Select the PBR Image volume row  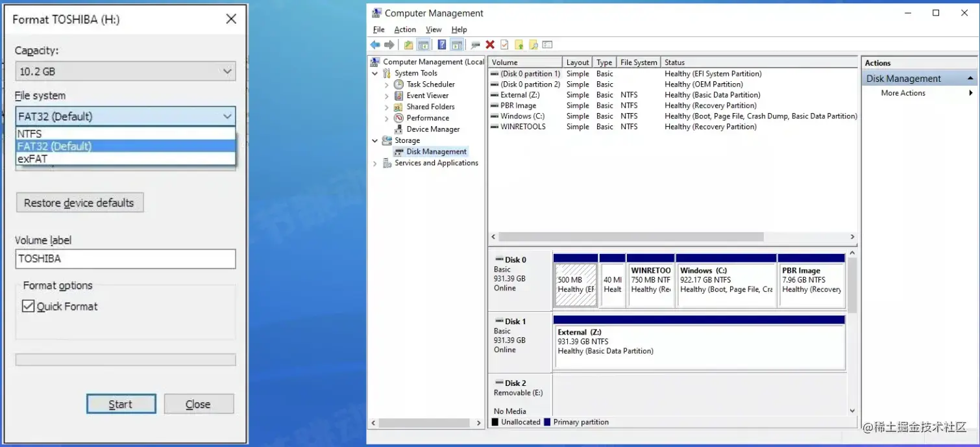pyautogui.click(x=673, y=105)
